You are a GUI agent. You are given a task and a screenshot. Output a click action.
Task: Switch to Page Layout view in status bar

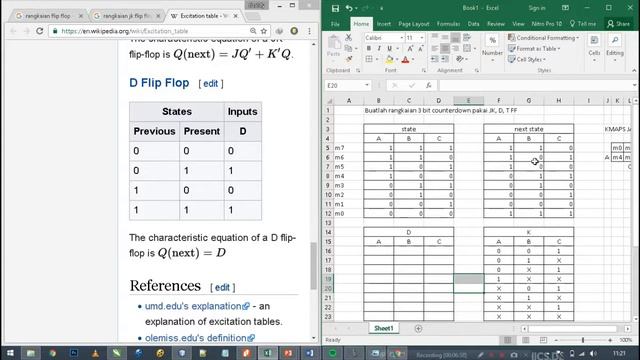[x=525, y=340]
